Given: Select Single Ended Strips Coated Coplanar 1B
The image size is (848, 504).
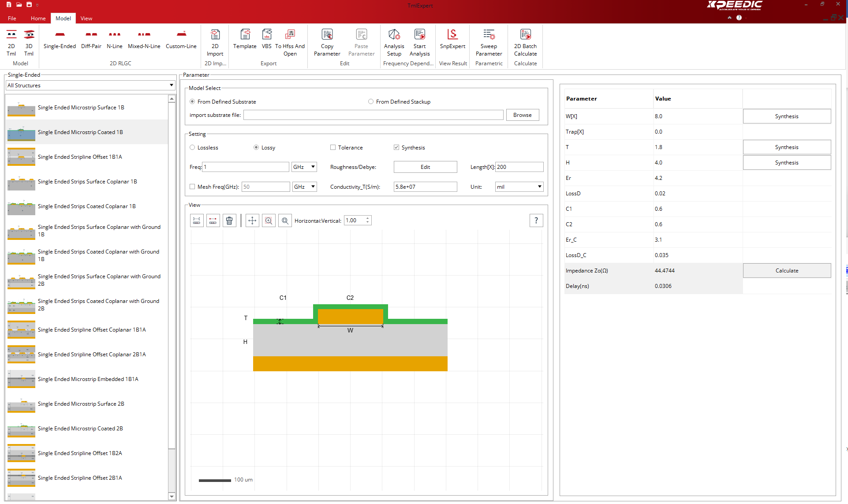Looking at the screenshot, I should pos(87,206).
